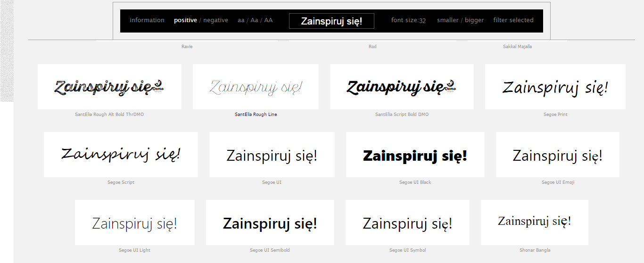This screenshot has height=263, width=644.
Task: Select Segoe Script font preview
Action: [121, 155]
